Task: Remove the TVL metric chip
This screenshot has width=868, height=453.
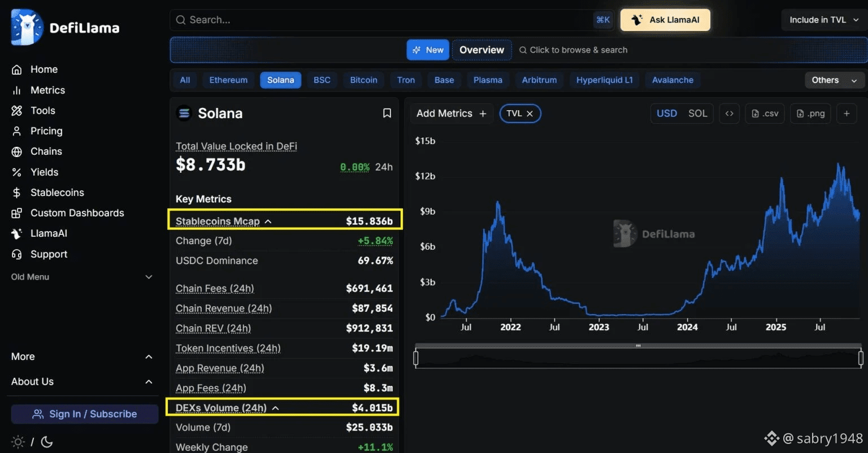Action: (530, 114)
